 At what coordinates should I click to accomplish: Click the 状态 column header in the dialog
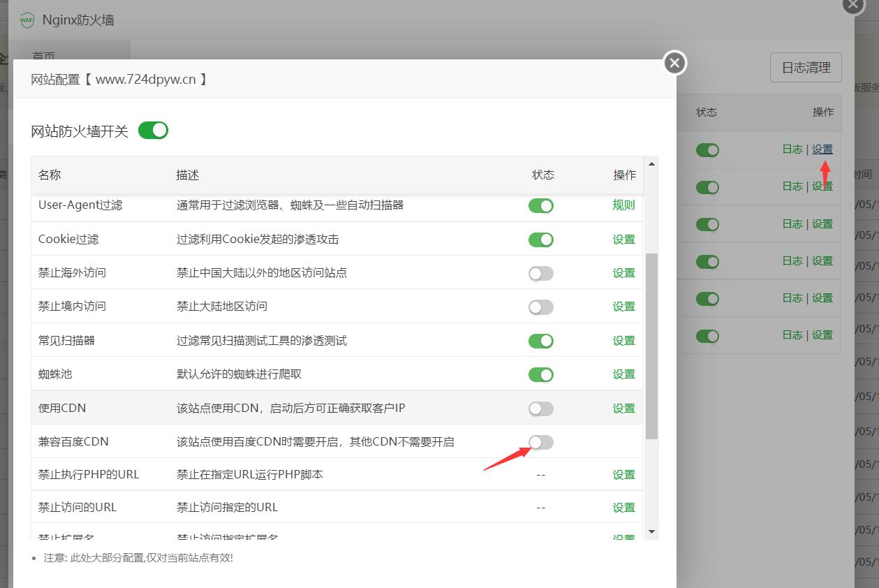coord(543,175)
